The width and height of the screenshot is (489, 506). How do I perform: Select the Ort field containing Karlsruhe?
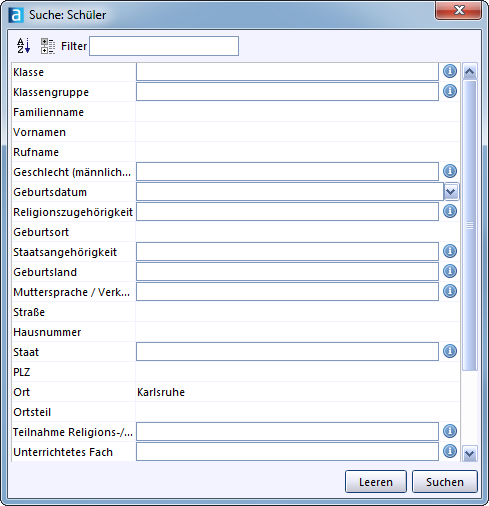(x=298, y=392)
